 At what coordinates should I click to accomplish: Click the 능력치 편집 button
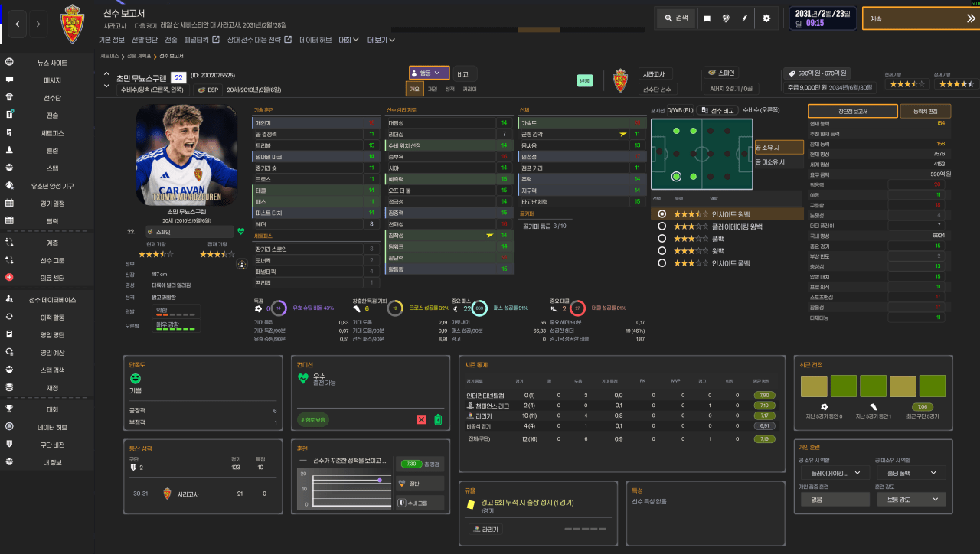click(x=925, y=111)
